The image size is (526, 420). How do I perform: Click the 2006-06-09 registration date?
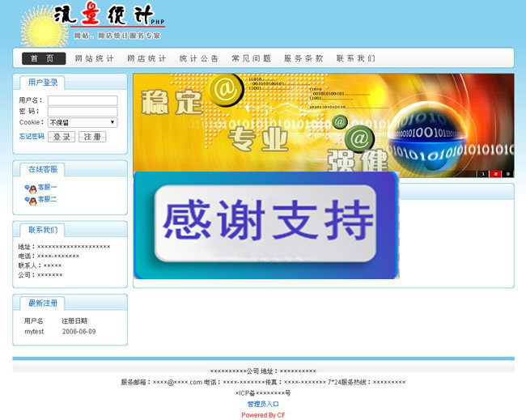pyautogui.click(x=78, y=332)
